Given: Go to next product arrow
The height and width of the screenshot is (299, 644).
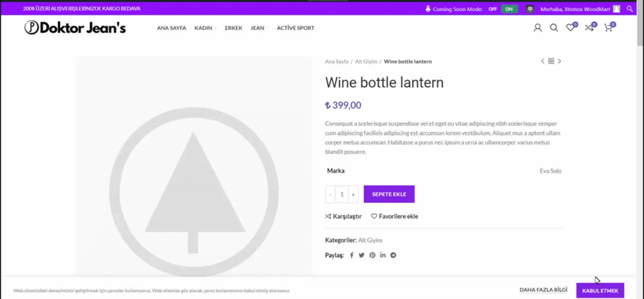Looking at the screenshot, I should pyautogui.click(x=559, y=61).
